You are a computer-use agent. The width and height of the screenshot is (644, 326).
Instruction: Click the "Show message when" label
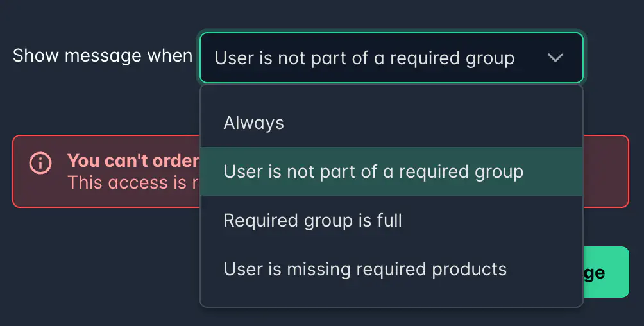click(103, 56)
